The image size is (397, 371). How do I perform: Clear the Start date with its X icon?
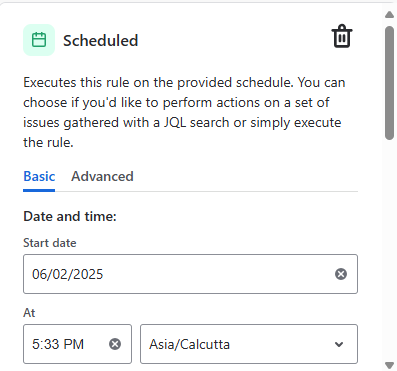(341, 274)
